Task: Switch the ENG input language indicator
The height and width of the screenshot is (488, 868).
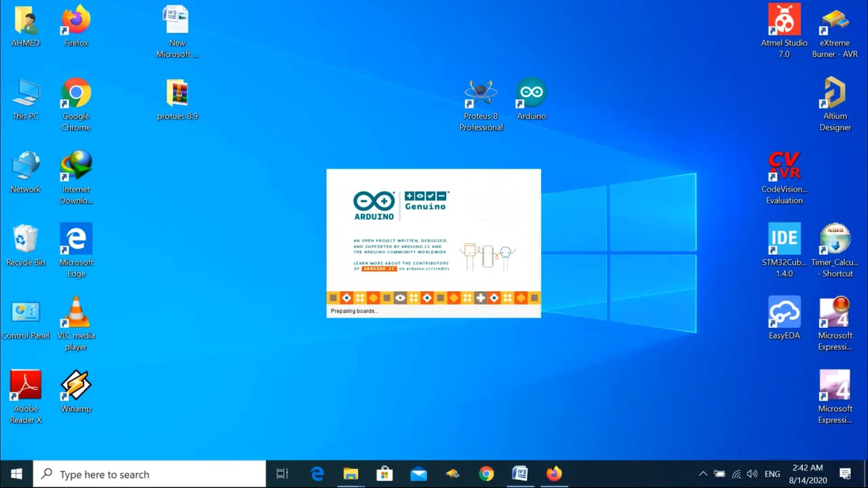Action: pos(772,474)
